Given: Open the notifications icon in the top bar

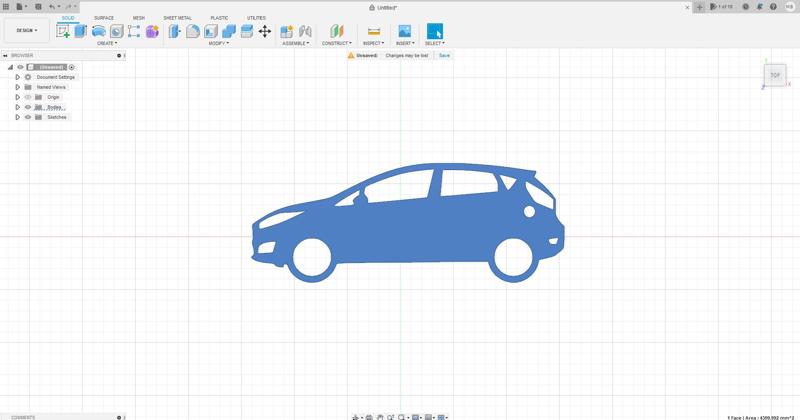Looking at the screenshot, I should (760, 7).
